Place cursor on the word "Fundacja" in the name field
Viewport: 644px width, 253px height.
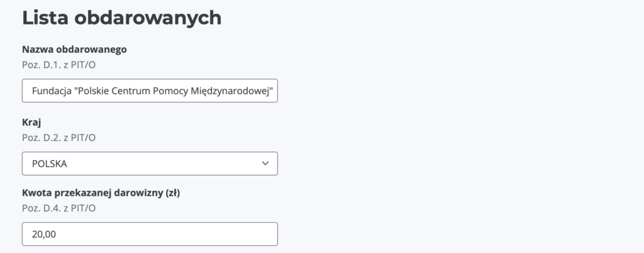click(51, 91)
